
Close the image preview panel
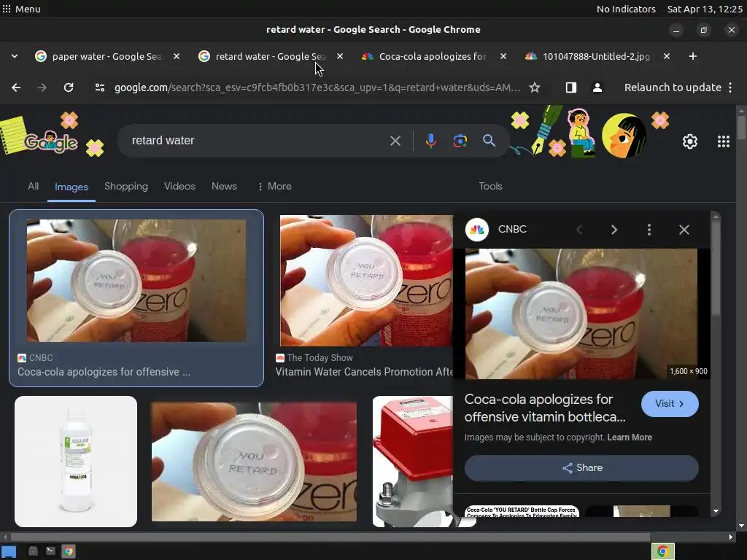[684, 230]
